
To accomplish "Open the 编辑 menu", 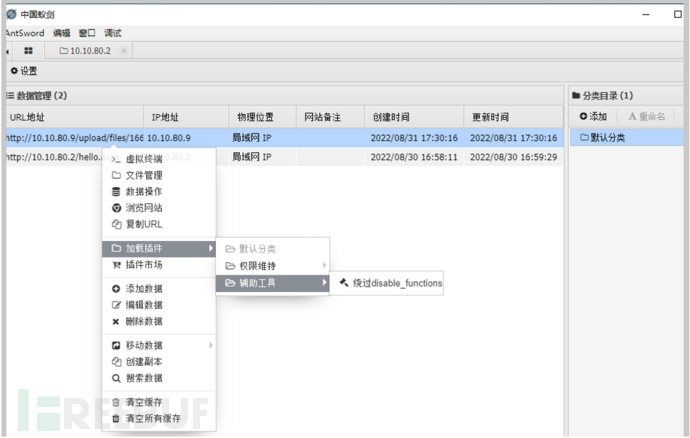I will [62, 33].
